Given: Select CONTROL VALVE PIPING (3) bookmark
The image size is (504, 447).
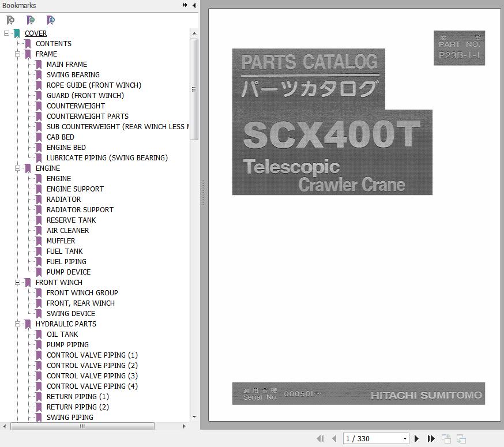Looking at the screenshot, I should point(92,376).
